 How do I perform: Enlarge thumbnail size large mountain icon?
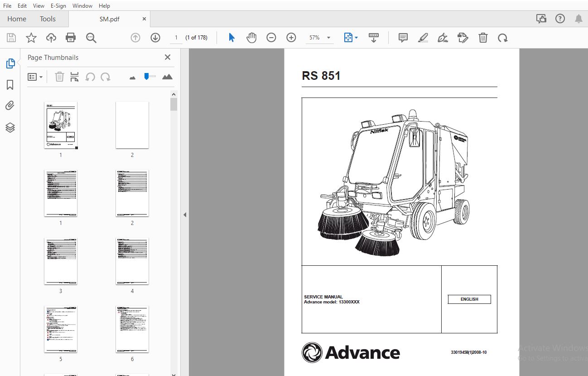(167, 77)
